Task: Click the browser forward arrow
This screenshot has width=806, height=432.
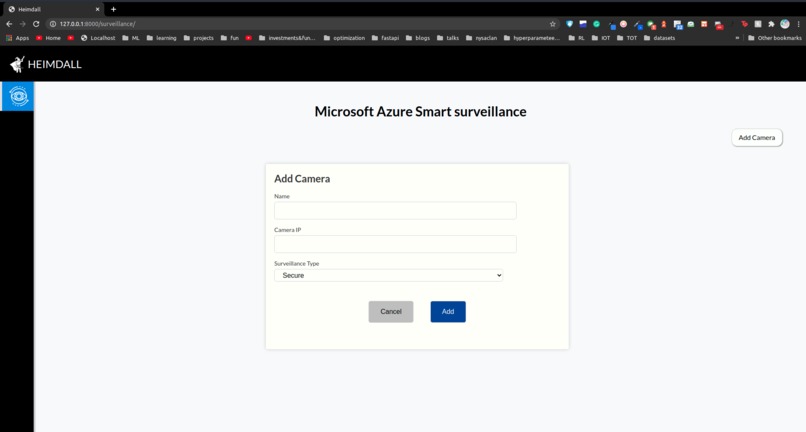Action: point(23,24)
